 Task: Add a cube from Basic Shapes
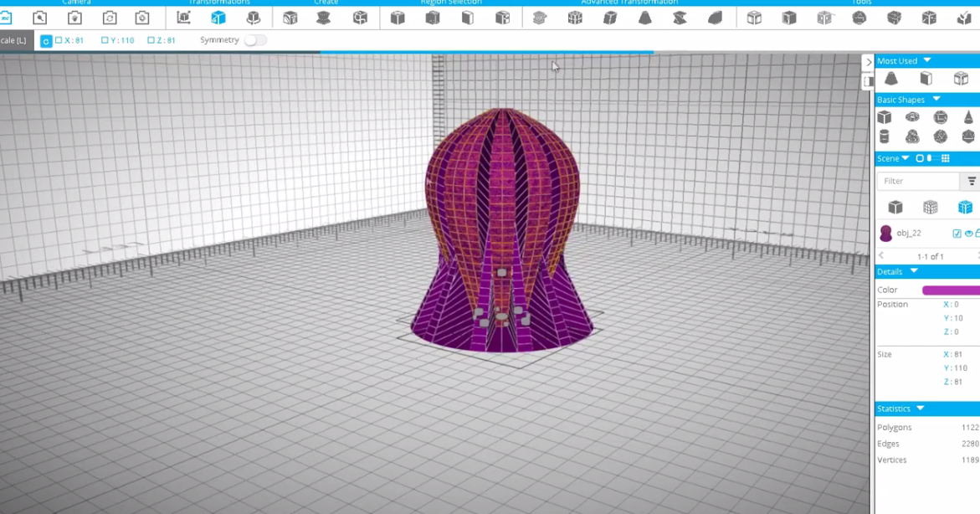click(885, 117)
